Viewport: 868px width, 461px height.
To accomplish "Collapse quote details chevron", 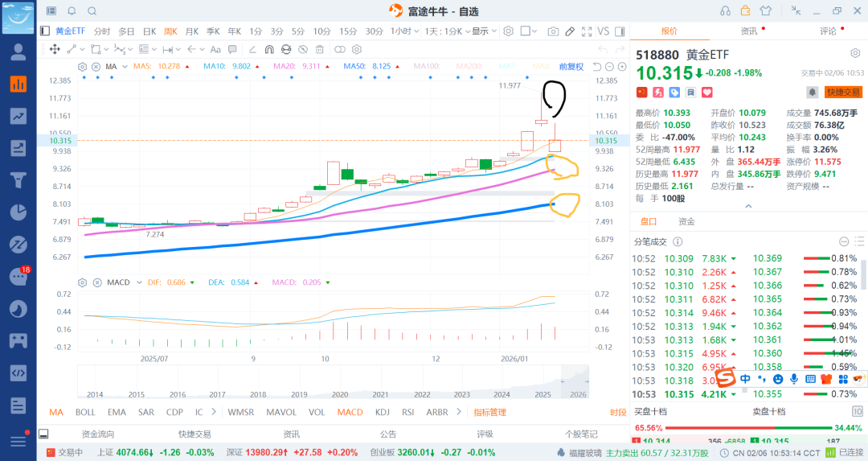I will (x=748, y=206).
